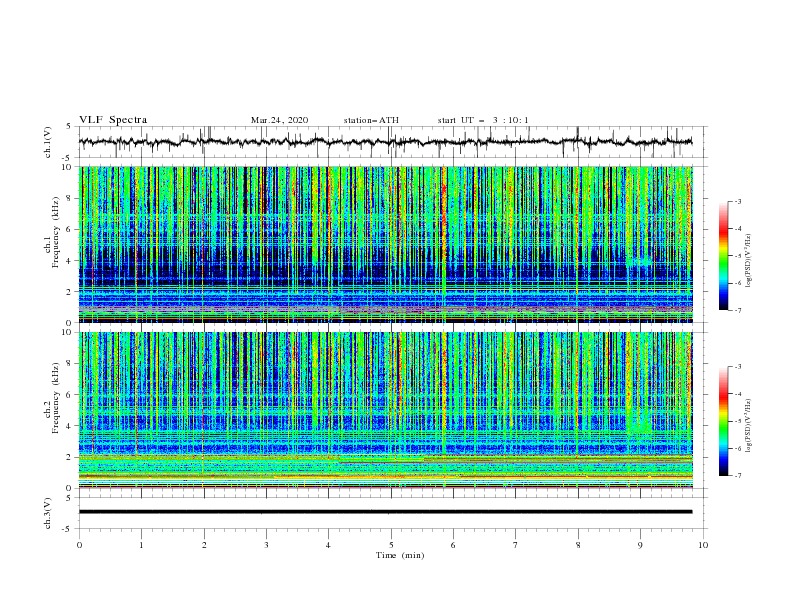Screen dimensions: 792x612
Task: Click the time axis tick label '0'
Action: point(79,545)
